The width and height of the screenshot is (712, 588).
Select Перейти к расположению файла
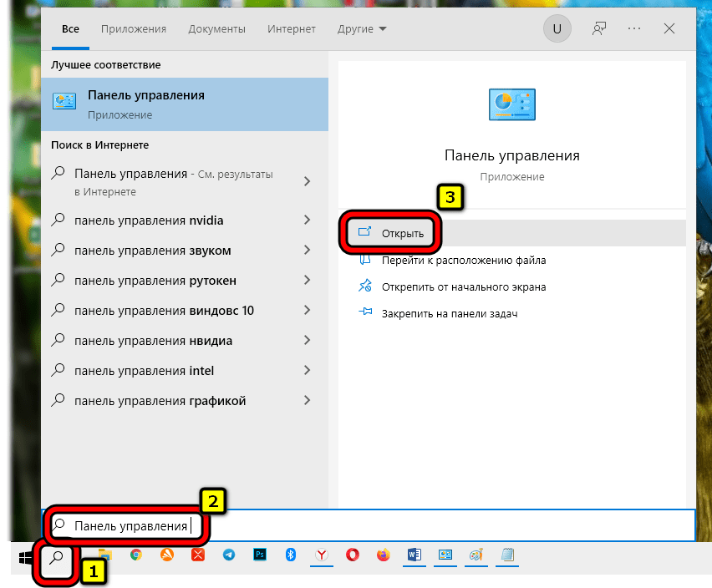464,261
